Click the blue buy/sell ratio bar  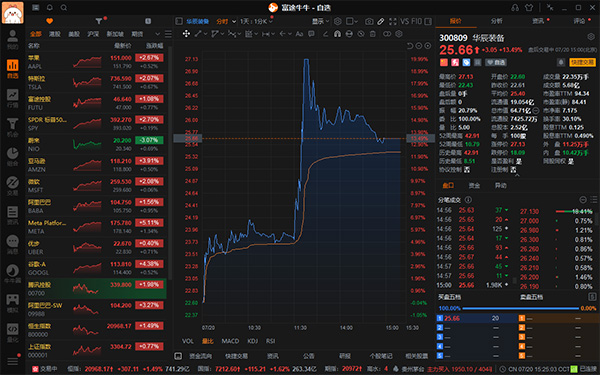(520, 308)
